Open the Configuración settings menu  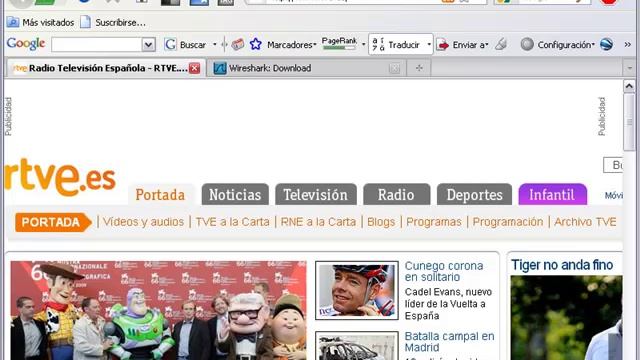click(x=558, y=44)
